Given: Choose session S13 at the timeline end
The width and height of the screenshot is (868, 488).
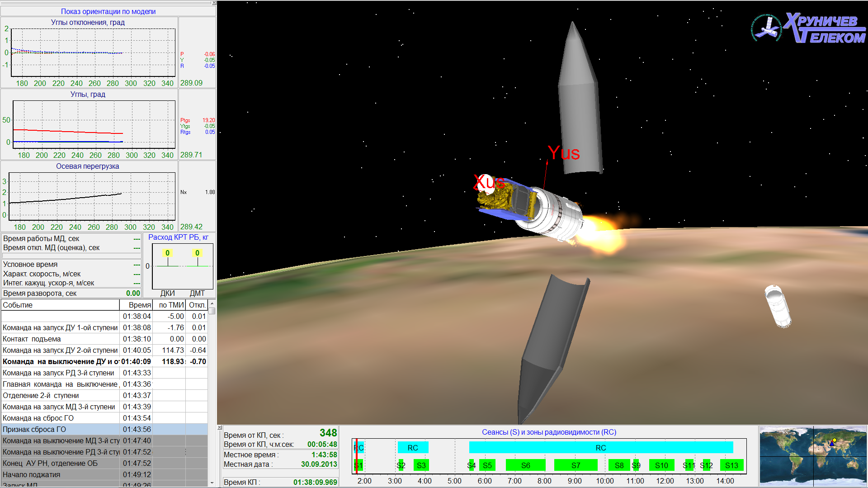Looking at the screenshot, I should (731, 465).
